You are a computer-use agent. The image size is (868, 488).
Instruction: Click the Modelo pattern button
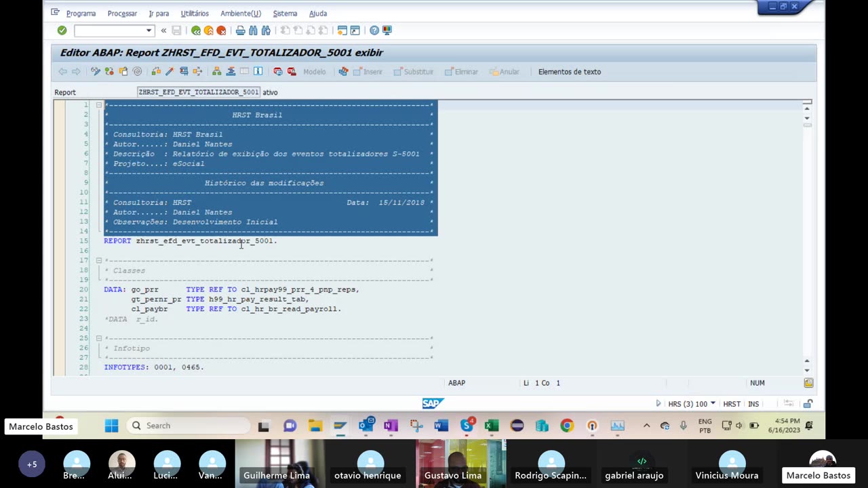(x=314, y=72)
